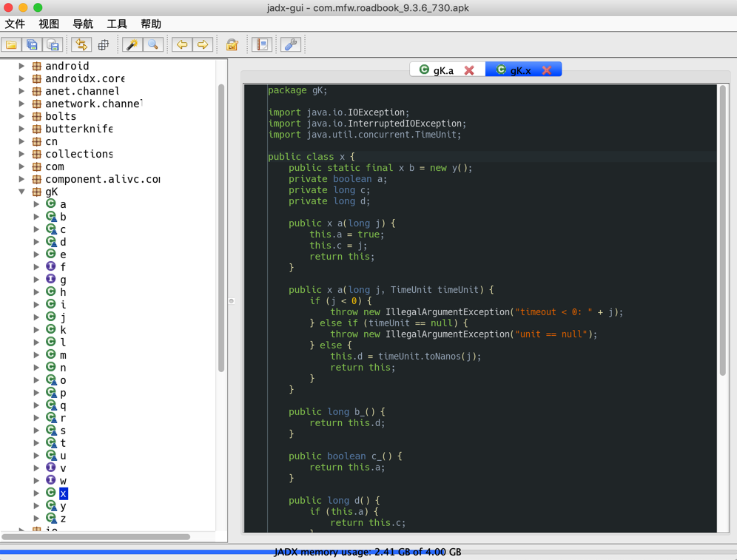The width and height of the screenshot is (737, 560).
Task: Select class a icon in gK
Action: (x=51, y=204)
